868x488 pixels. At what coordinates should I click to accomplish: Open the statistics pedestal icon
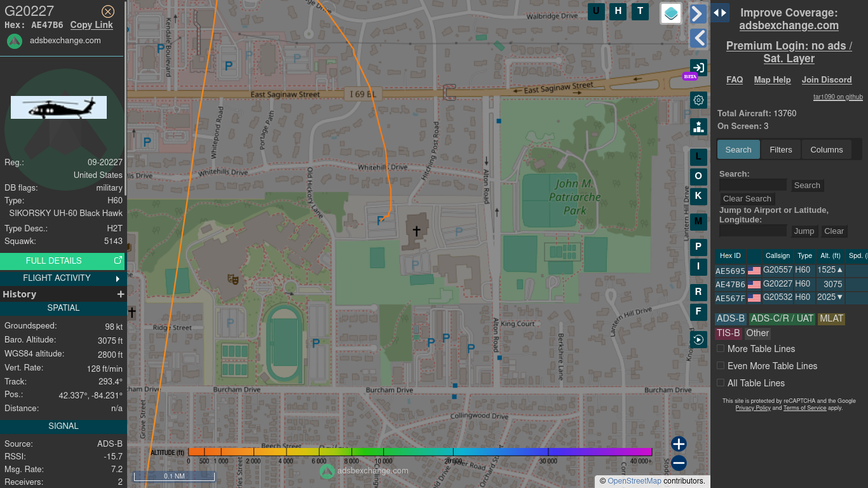(x=698, y=126)
